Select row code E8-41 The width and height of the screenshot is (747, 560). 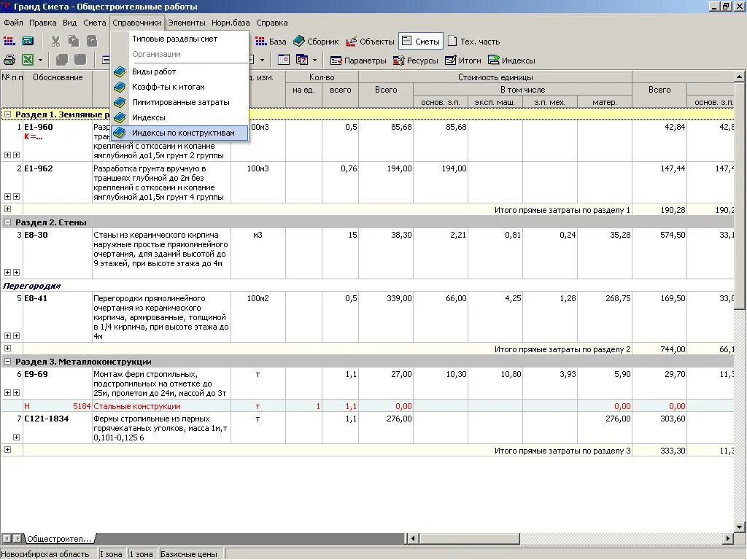[36, 298]
